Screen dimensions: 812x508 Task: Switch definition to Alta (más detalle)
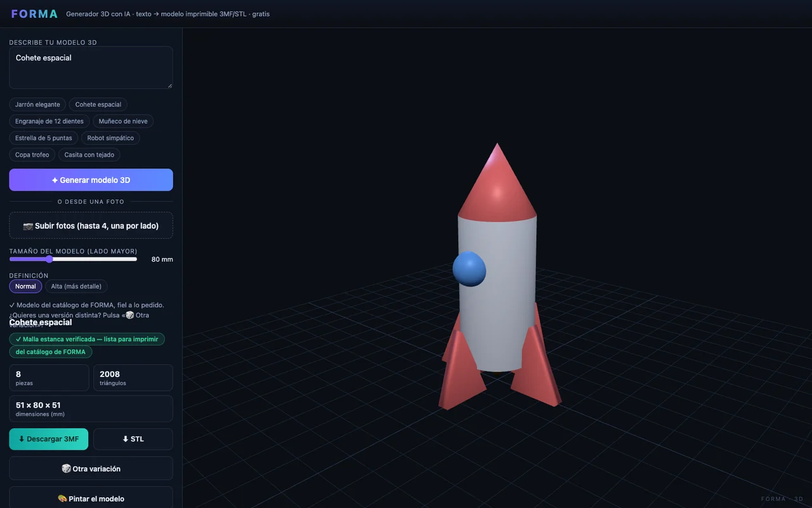click(76, 286)
